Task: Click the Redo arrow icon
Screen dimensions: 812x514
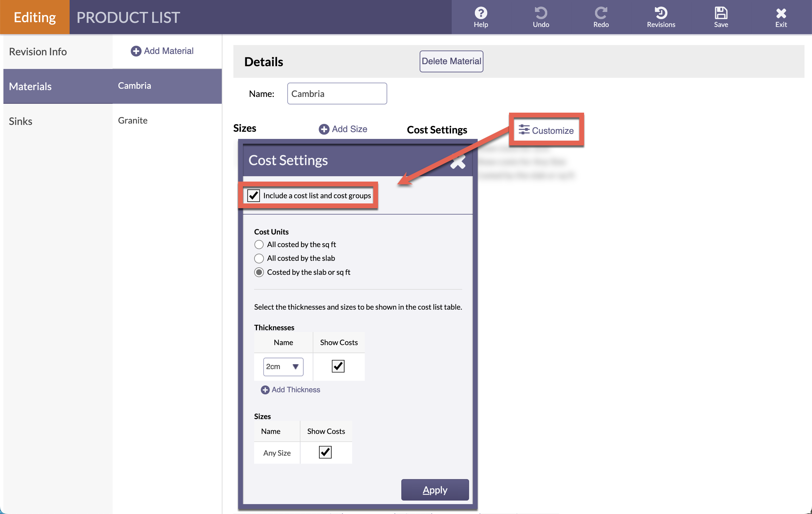Action: pos(601,13)
